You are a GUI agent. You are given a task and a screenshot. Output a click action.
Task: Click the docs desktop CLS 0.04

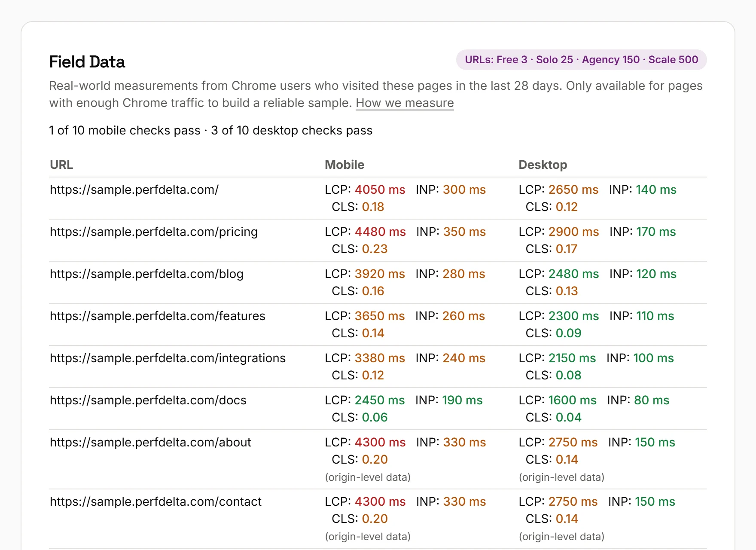click(x=569, y=418)
